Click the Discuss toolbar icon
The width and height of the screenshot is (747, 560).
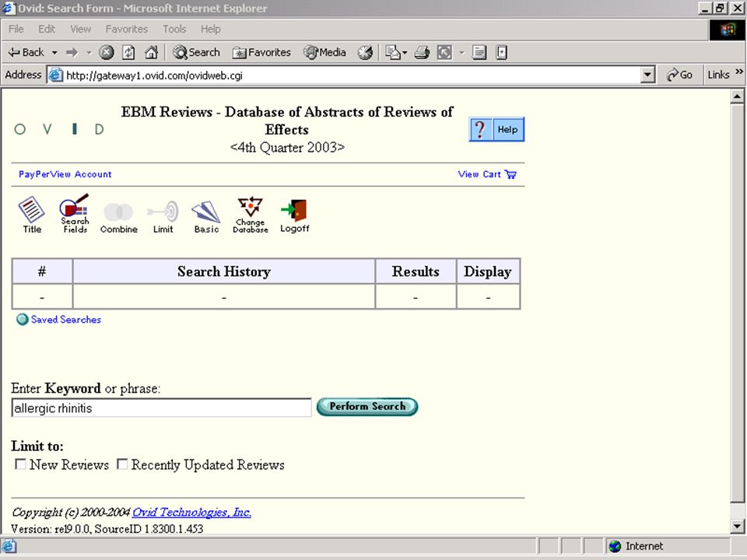coord(479,52)
